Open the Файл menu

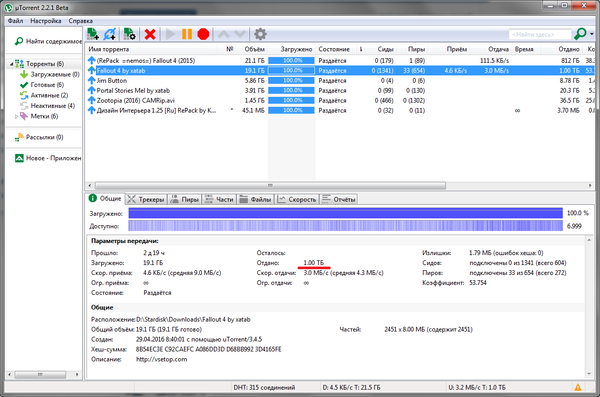[15, 21]
